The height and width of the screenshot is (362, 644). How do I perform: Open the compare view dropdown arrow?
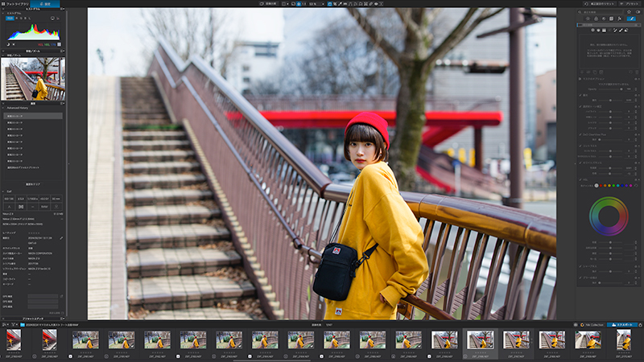[287, 4]
